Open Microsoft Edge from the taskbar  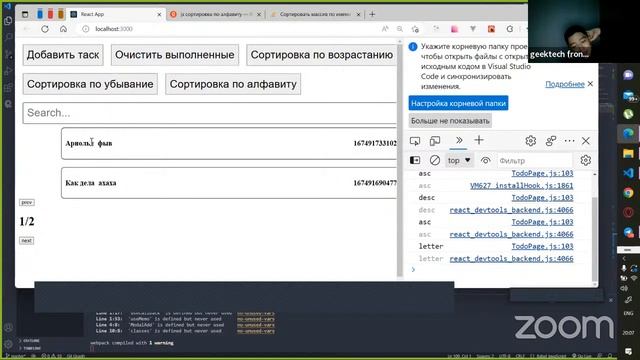pyautogui.click(x=628, y=133)
